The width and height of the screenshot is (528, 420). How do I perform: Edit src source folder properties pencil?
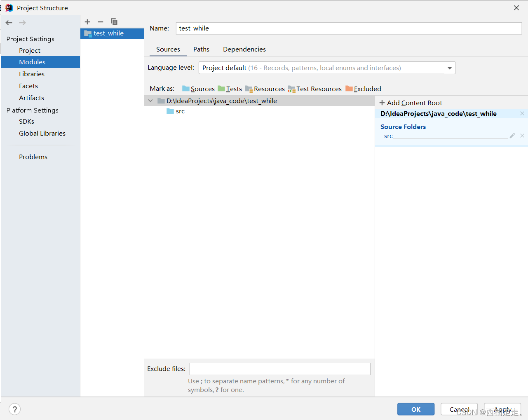pos(512,136)
